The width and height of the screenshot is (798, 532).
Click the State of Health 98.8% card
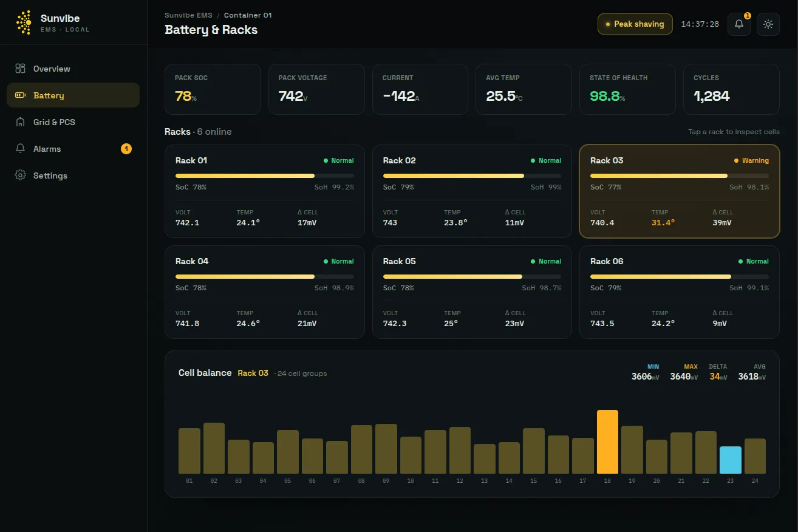[627, 89]
